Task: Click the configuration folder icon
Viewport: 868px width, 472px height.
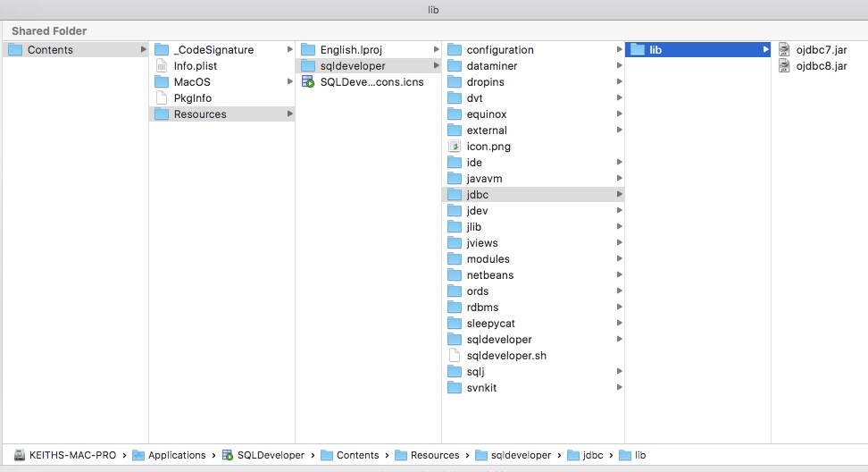Action: tap(455, 50)
